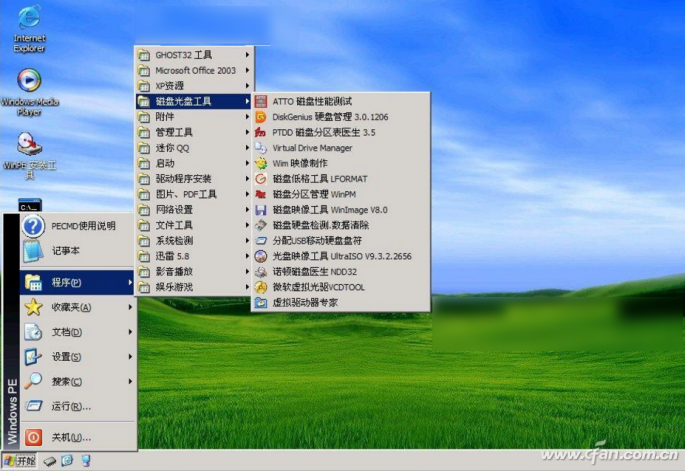
Task: Open 文件工具 folder entry
Action: tap(194, 225)
